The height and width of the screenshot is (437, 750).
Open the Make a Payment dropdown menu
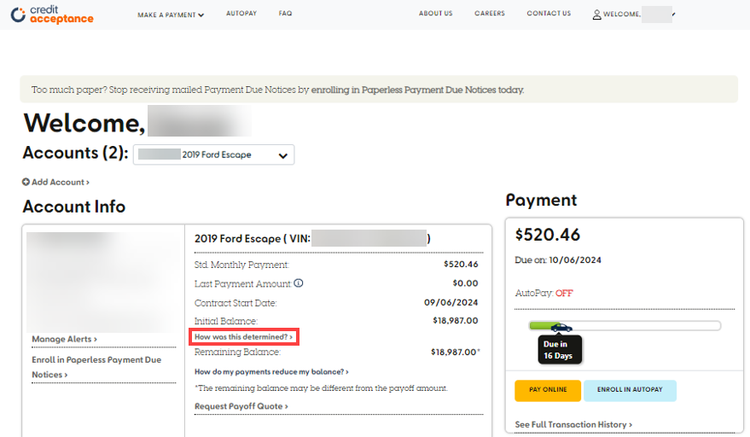pos(170,14)
